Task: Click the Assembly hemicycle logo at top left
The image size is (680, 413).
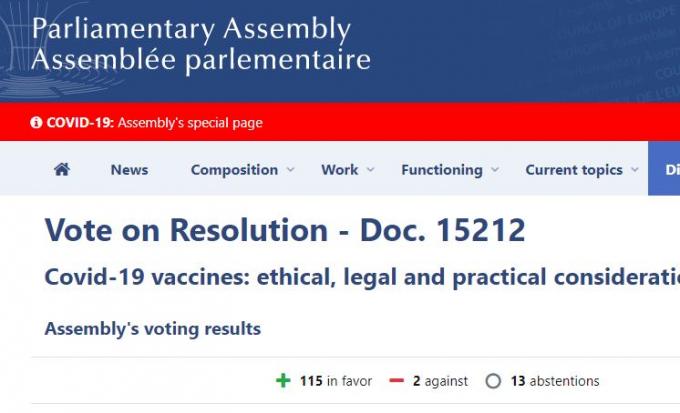Action: 12,45
